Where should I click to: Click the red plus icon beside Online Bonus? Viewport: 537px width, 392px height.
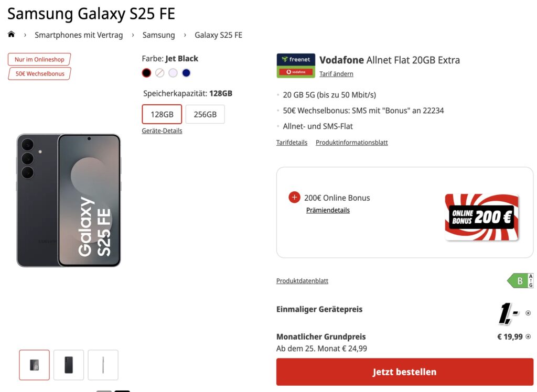click(294, 198)
